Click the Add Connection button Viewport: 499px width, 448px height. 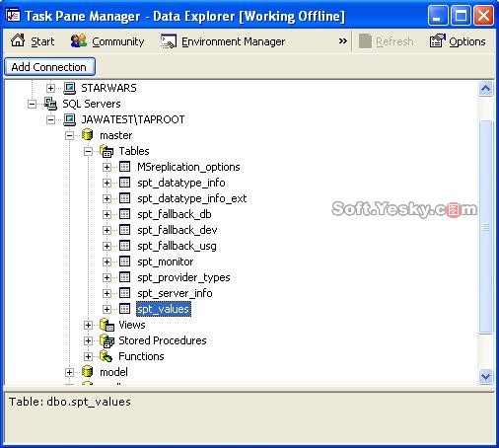coord(49,67)
